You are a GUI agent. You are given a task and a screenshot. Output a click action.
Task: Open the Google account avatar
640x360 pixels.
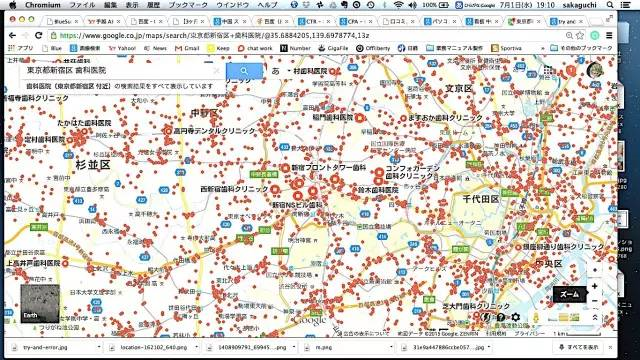[595, 70]
